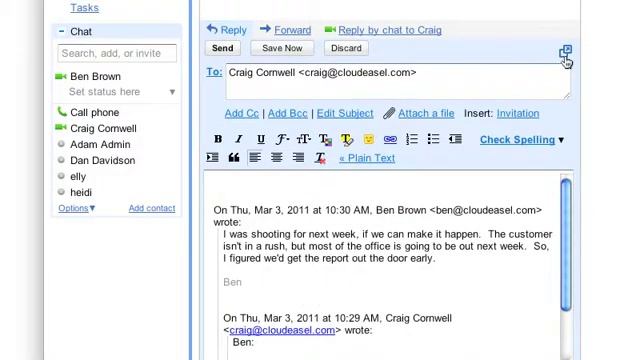Open the text color picker
The width and height of the screenshot is (640, 360).
(x=325, y=140)
